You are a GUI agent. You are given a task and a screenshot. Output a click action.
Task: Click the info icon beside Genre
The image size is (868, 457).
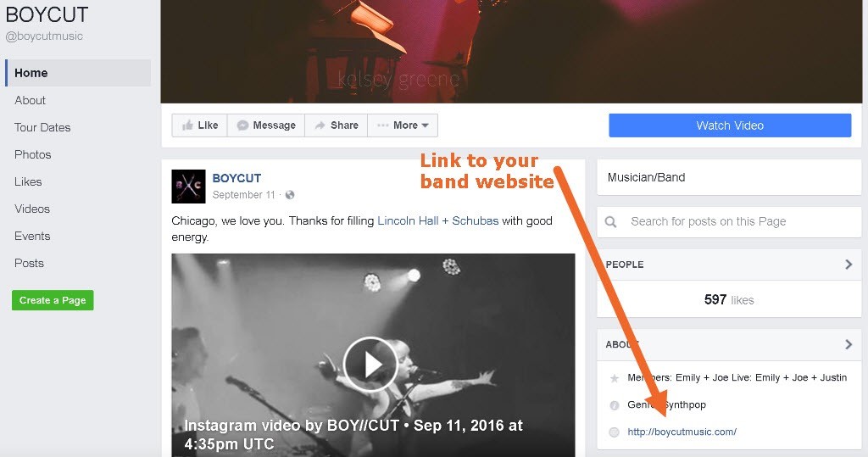point(614,405)
